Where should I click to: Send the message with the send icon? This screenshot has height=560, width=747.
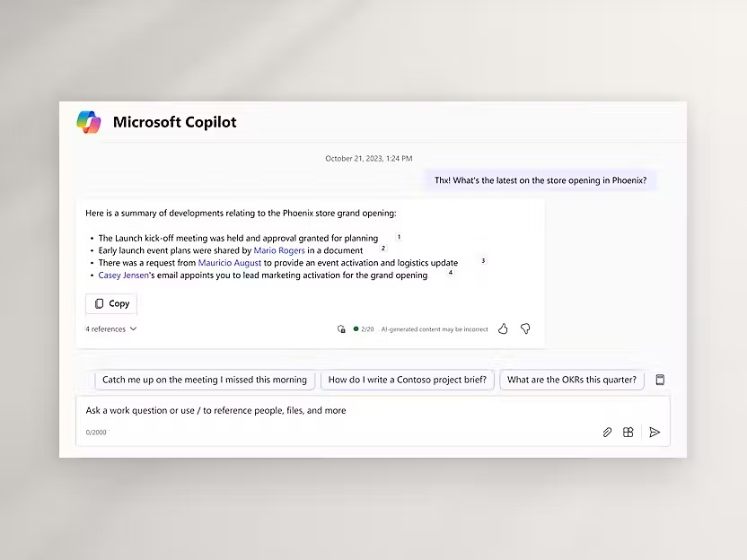(x=655, y=432)
